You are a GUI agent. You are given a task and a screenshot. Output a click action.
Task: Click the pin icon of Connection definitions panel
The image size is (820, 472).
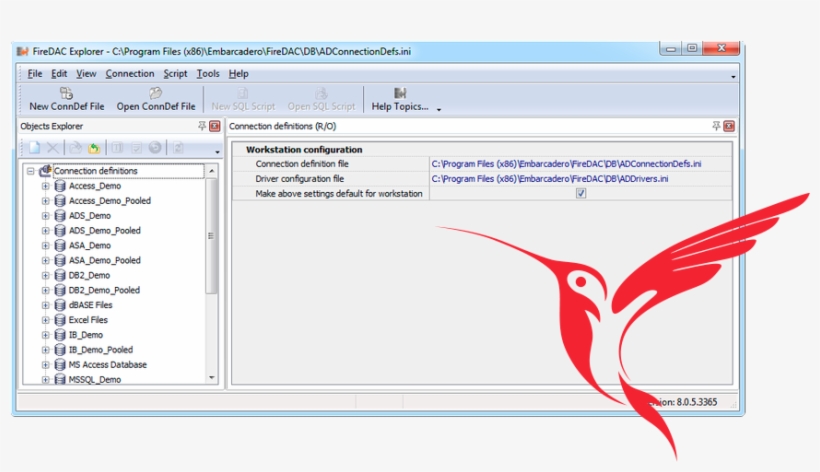[x=716, y=127]
